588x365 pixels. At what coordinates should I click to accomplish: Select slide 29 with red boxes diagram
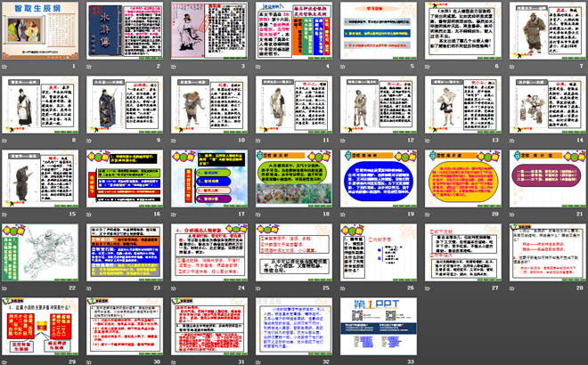[40, 327]
